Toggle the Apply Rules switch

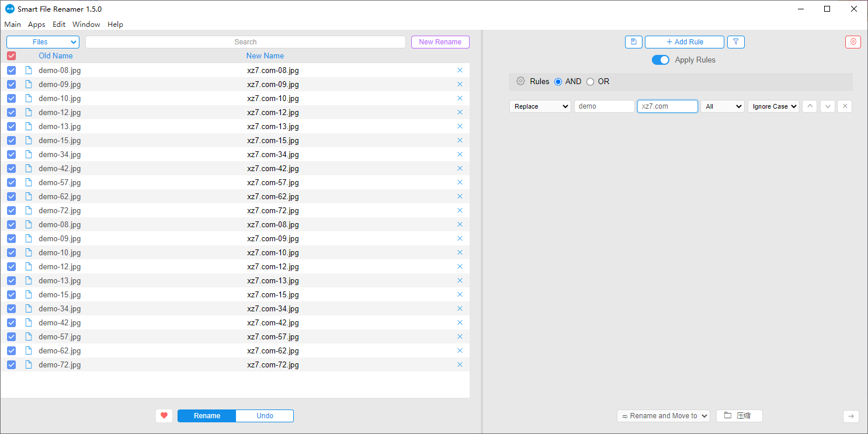point(661,60)
